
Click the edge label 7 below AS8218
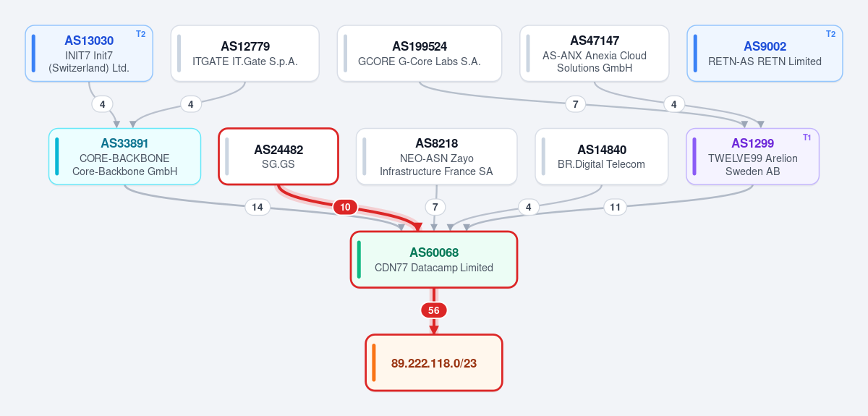tap(435, 207)
